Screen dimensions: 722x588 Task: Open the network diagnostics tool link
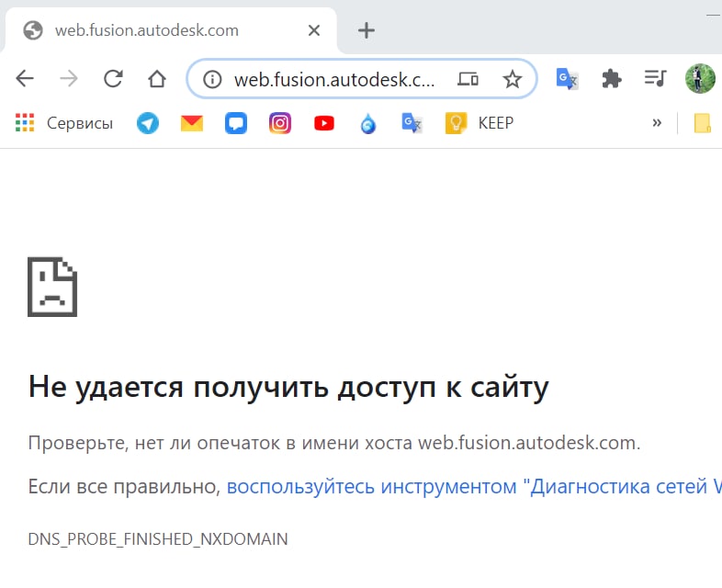click(474, 486)
